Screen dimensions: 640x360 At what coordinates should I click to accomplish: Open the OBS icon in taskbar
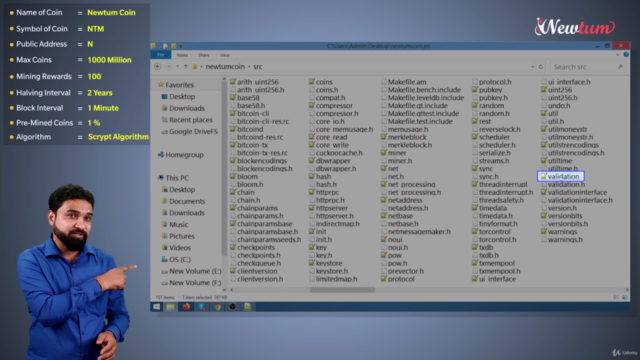[x=232, y=307]
